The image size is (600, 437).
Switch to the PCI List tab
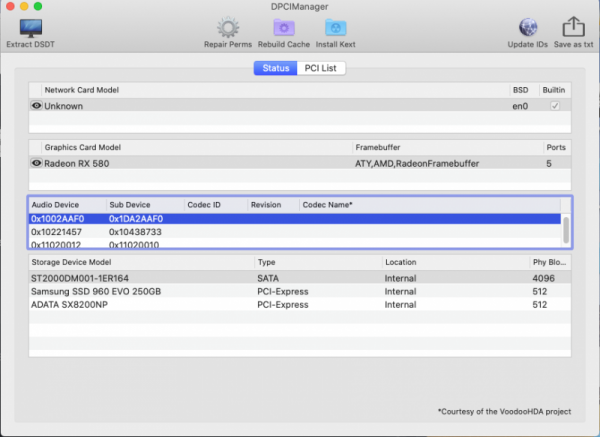[x=321, y=68]
